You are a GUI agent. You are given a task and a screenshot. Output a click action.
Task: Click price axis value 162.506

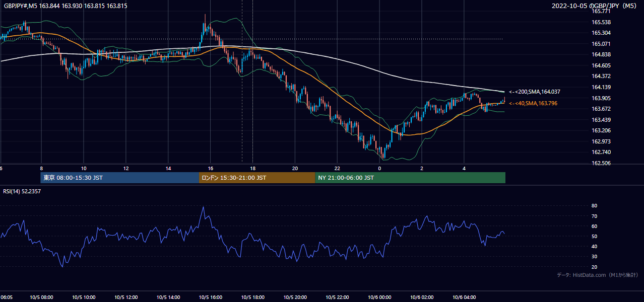601,164
